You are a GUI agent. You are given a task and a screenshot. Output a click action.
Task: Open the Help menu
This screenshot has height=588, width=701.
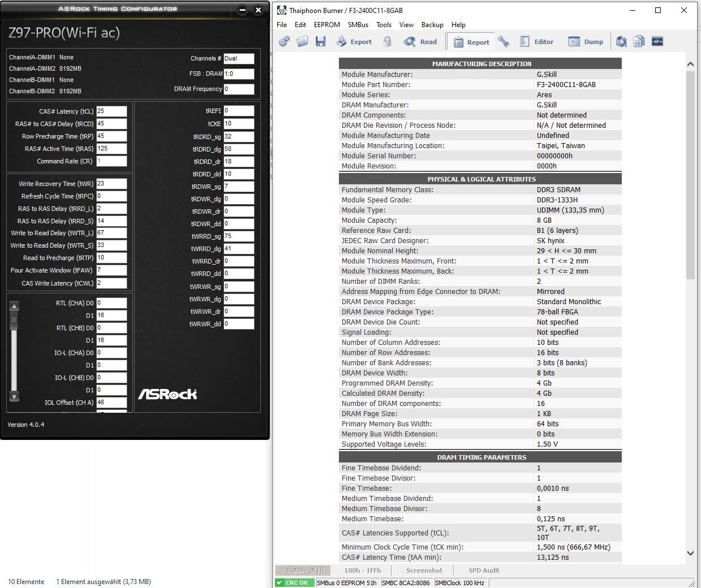[458, 25]
